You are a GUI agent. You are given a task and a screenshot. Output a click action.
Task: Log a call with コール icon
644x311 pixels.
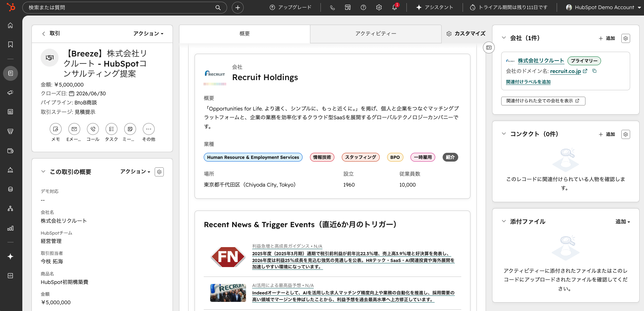(x=93, y=129)
